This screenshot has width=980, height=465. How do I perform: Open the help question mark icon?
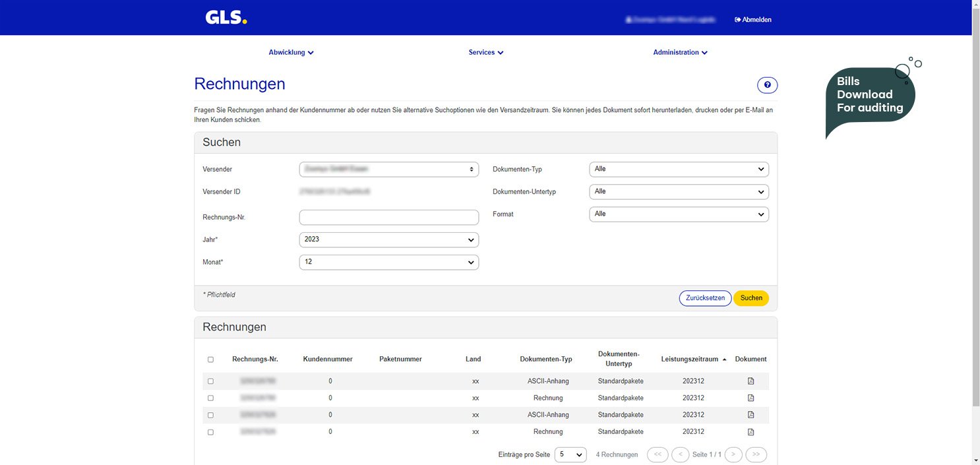point(767,85)
